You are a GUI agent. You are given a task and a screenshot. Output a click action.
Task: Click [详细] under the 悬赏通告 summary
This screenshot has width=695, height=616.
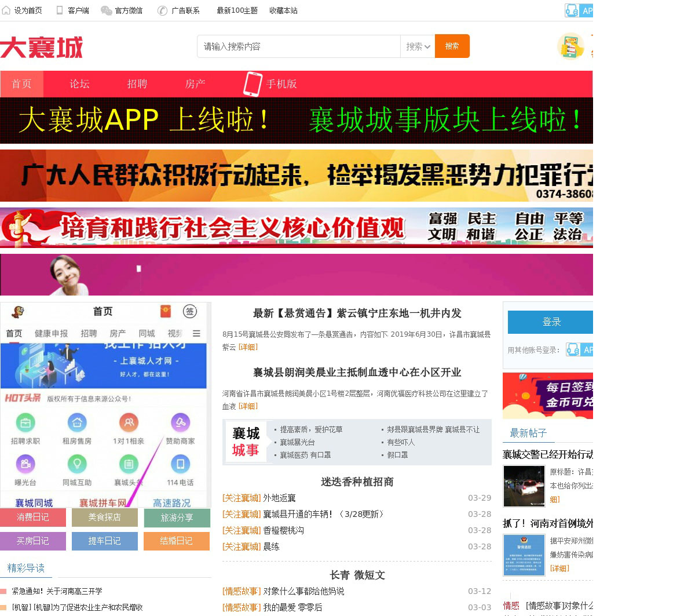point(248,347)
